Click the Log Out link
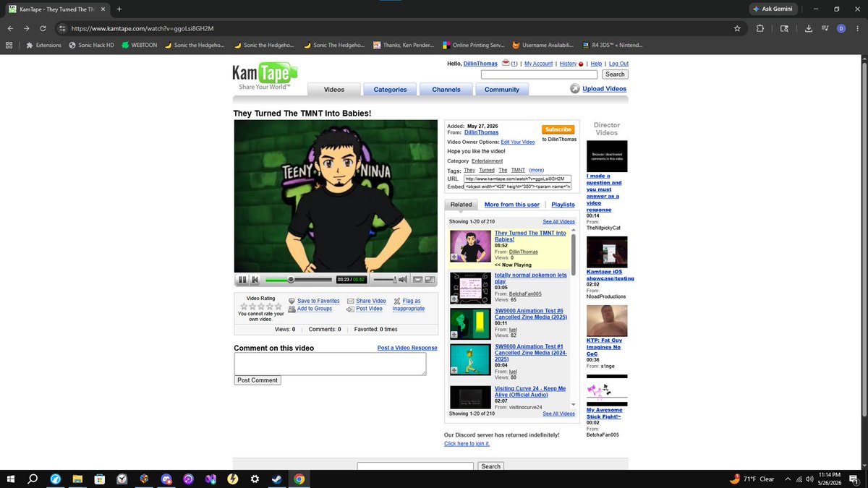Image resolution: width=868 pixels, height=488 pixels. pos(618,64)
